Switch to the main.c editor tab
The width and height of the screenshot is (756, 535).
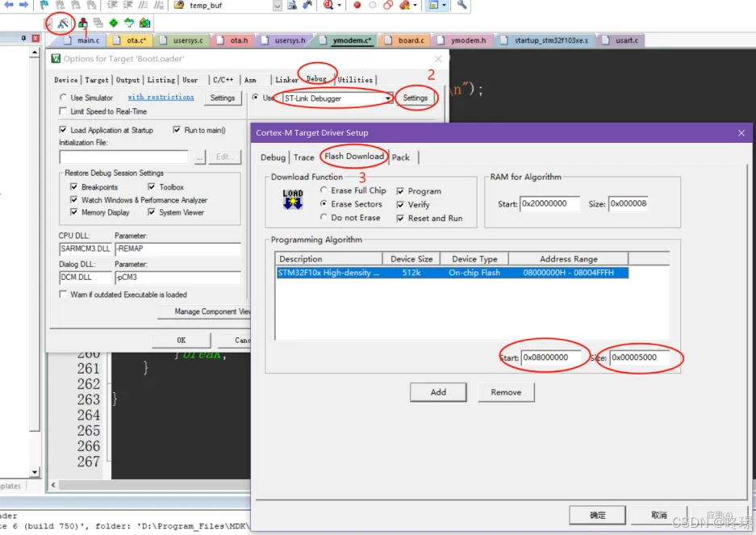coord(82,40)
